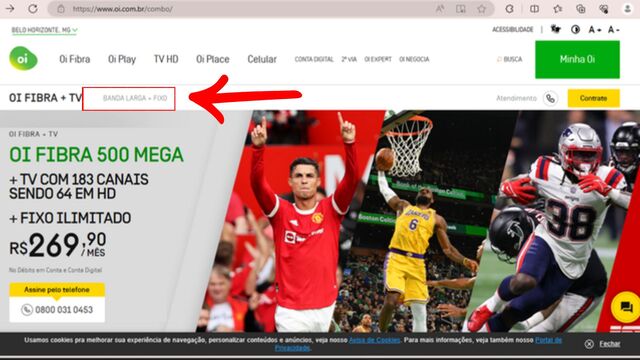Screen dimensions: 640x360
Task: Open the Acessibilidade link
Action: [x=513, y=29]
